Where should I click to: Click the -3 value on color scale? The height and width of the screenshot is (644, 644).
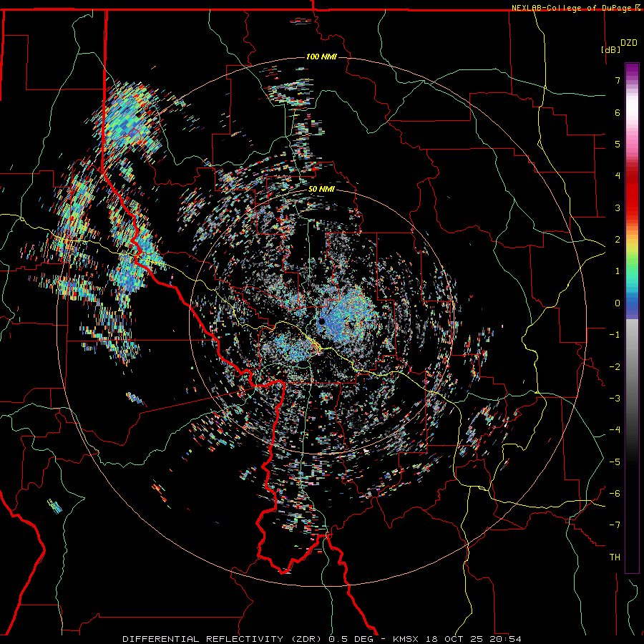[x=615, y=399]
